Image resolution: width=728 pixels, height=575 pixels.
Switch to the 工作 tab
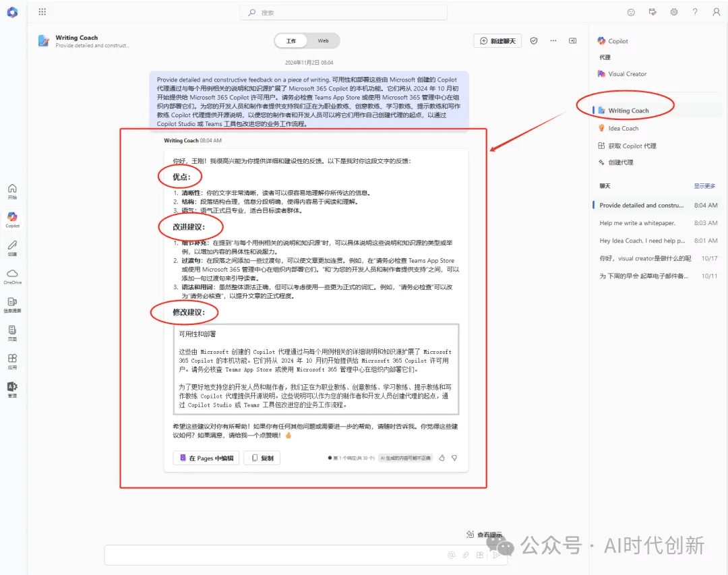(x=291, y=41)
